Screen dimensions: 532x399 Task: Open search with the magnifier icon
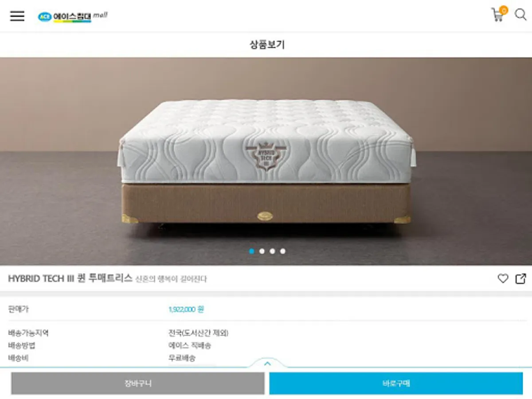[x=520, y=15]
